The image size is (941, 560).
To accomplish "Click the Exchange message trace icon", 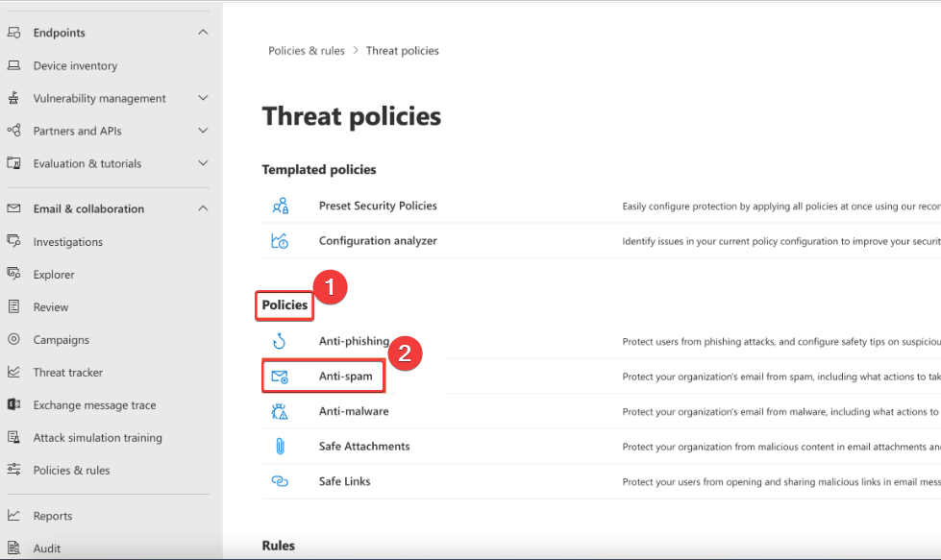I will pos(13,404).
